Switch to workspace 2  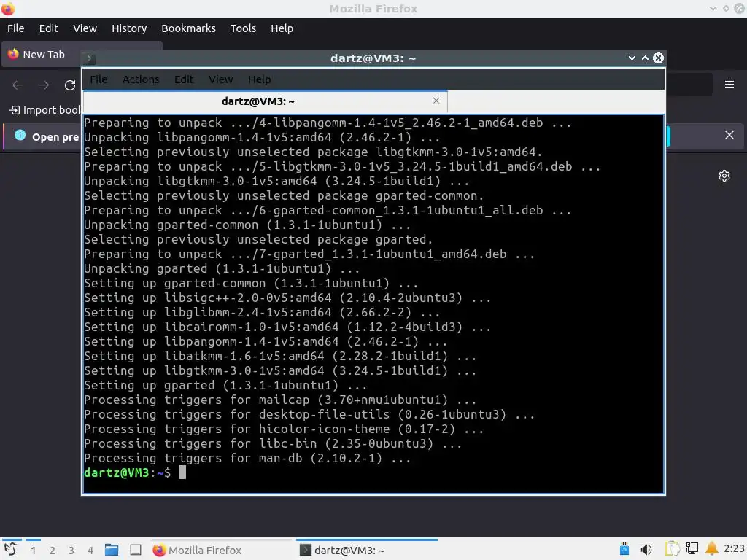53,551
